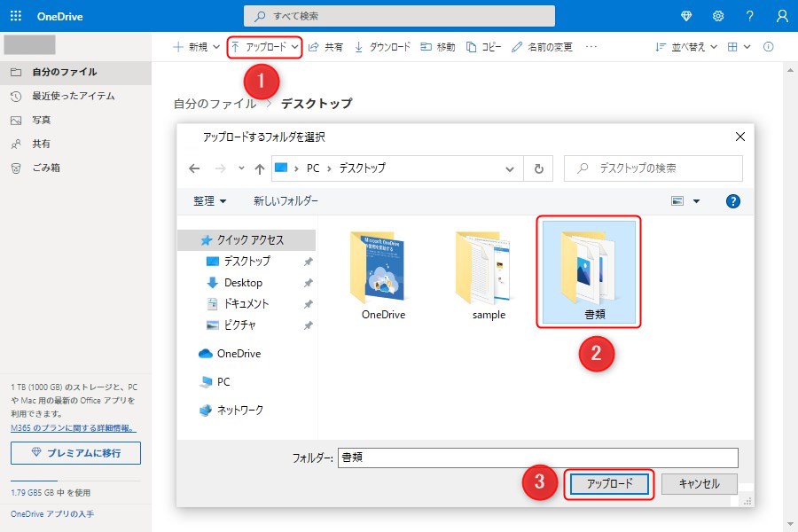Click the Premium diamond icon in header

686,16
